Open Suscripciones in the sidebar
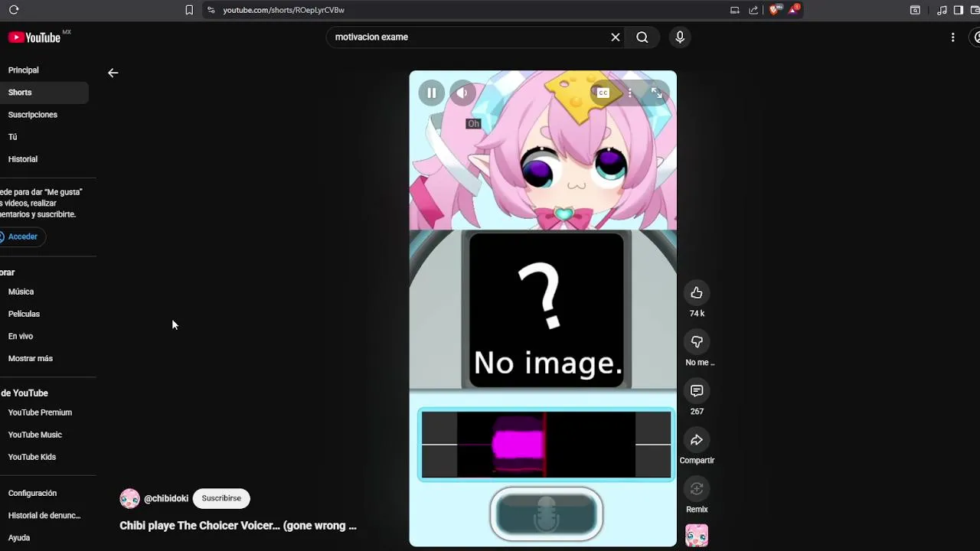This screenshot has height=551, width=980. (x=44, y=115)
